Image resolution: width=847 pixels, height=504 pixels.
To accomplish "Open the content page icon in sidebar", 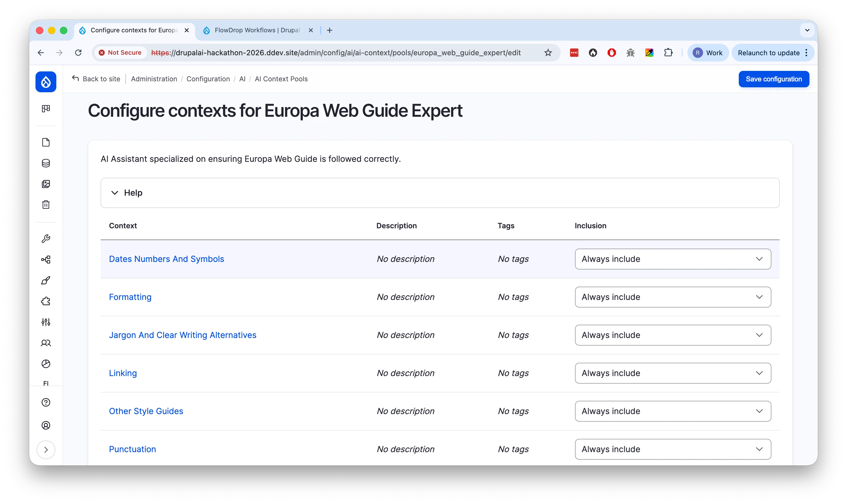I will click(46, 142).
